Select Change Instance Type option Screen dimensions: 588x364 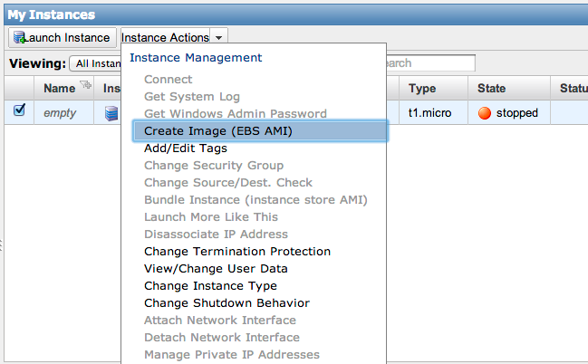(210, 286)
